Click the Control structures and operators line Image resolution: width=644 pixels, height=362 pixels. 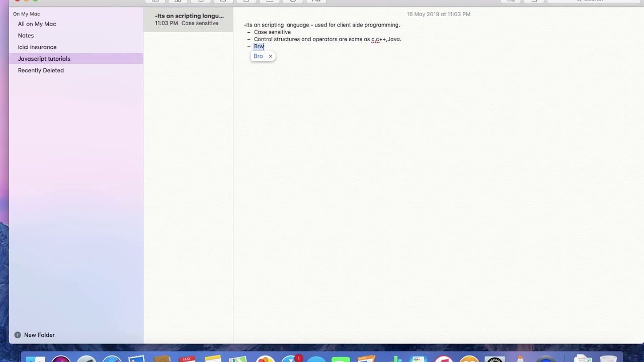pyautogui.click(x=328, y=39)
